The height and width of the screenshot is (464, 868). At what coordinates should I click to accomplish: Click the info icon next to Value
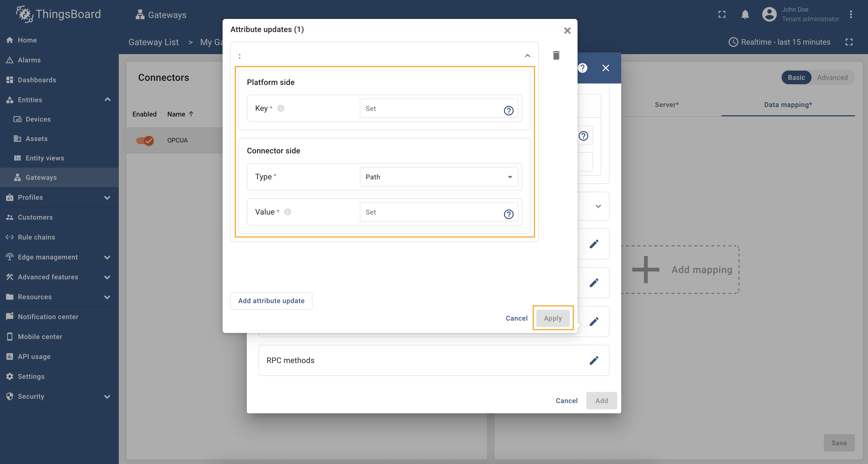pyautogui.click(x=287, y=212)
